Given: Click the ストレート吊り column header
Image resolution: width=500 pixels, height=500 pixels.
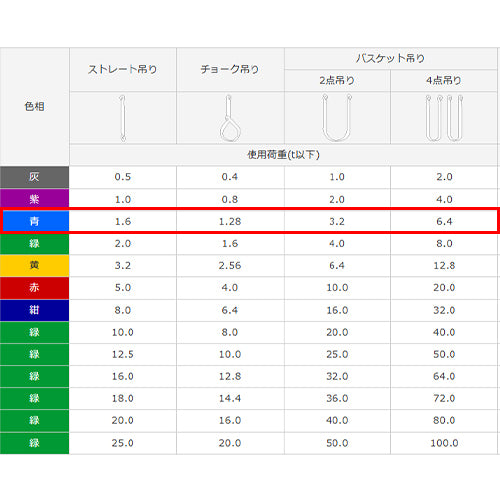Looking at the screenshot, I should (123, 69).
